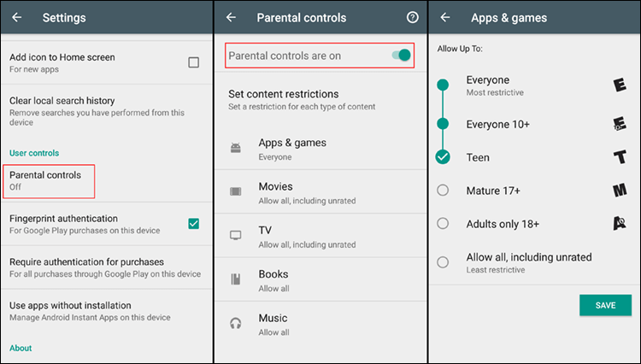Open Require authentication for purchases
The image size is (641, 364).
(106, 267)
